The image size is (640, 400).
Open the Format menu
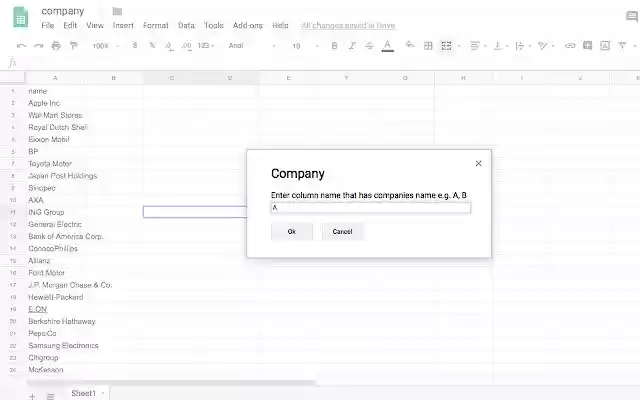click(156, 25)
